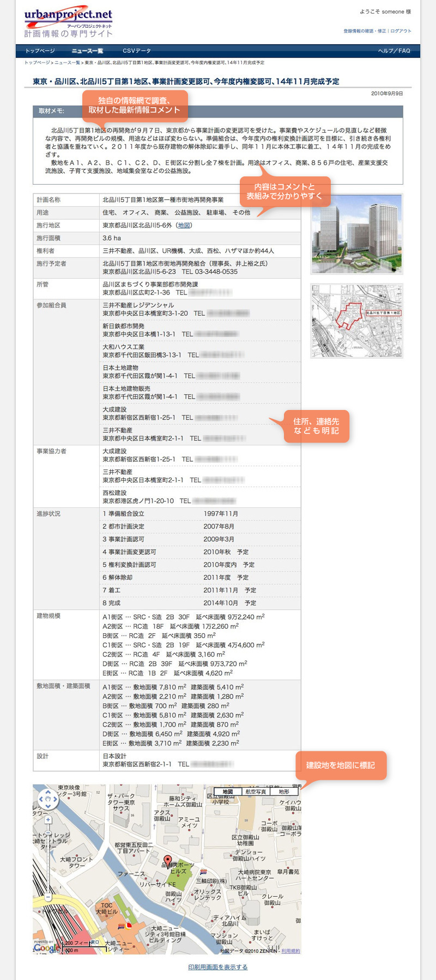Click the 敷地面積・建築面積 row label
436x980 pixels.
63,686
